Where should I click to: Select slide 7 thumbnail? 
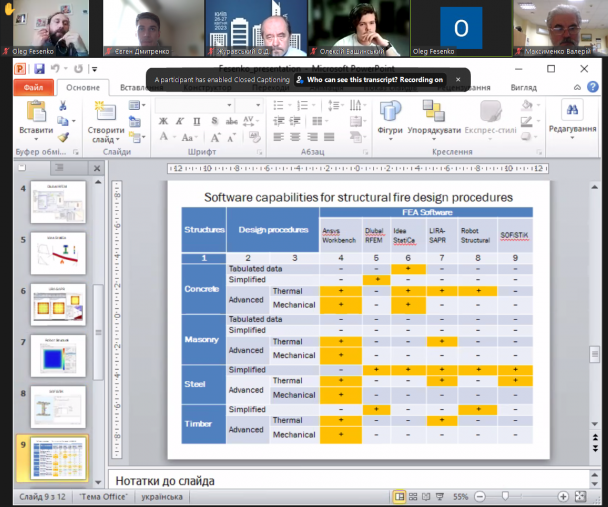58,356
